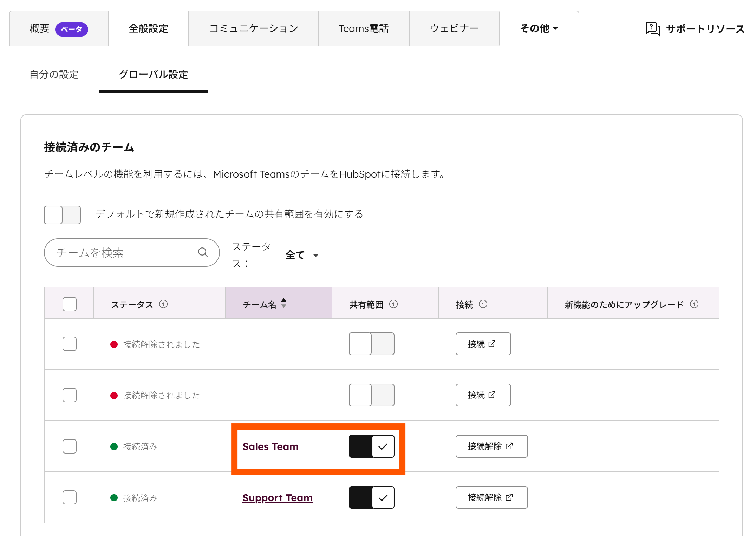Click the support resources chat icon
756x536 pixels.
point(653,28)
